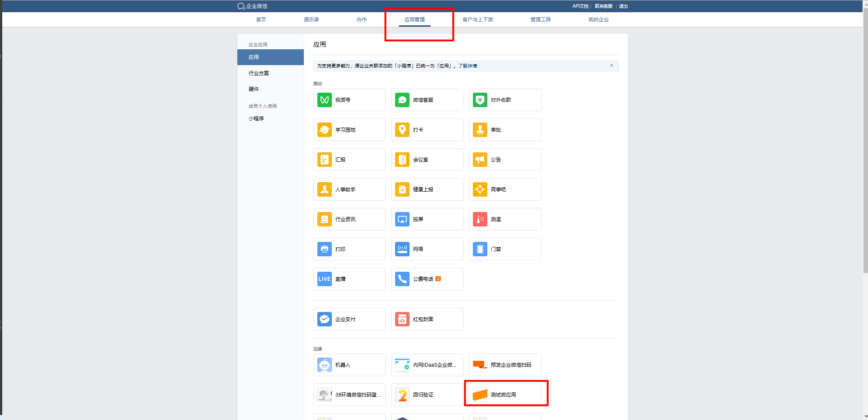Open the 公费电话 phone icon

point(402,279)
